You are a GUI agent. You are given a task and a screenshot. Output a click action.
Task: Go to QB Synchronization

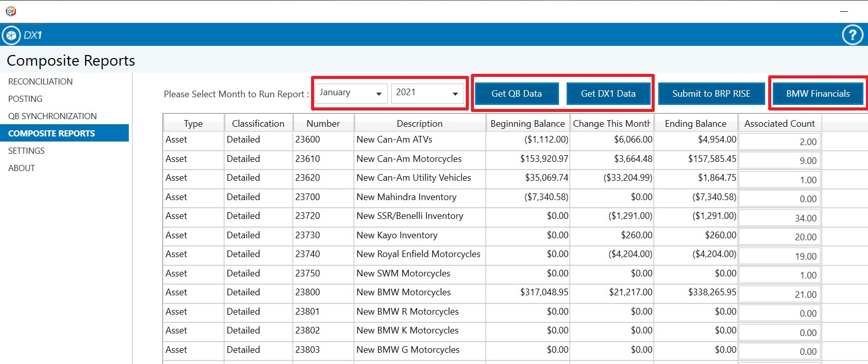click(x=52, y=116)
